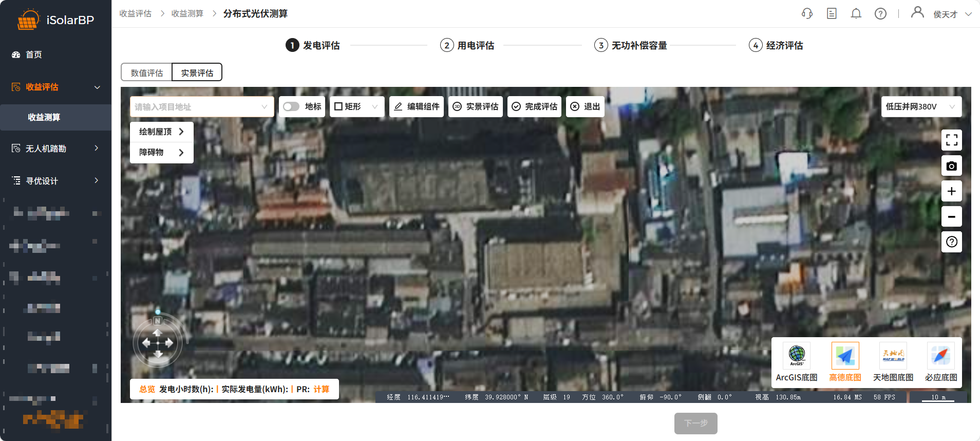Click the notification bell icon

coord(856,14)
